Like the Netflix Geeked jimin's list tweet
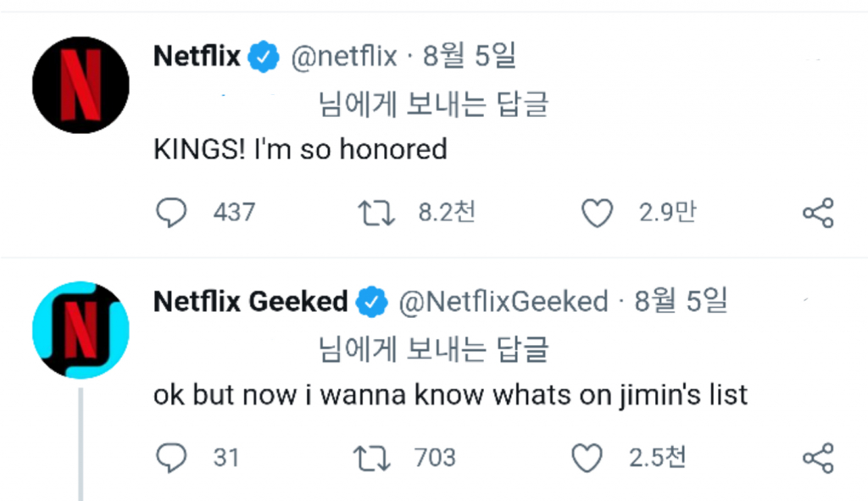Viewport: 868px width, 501px height. click(x=587, y=459)
